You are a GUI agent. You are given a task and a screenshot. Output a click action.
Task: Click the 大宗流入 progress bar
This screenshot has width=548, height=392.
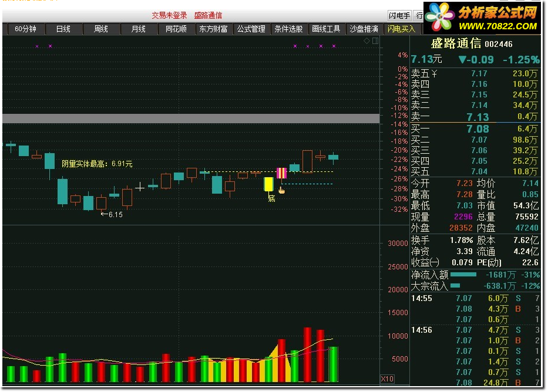(455, 286)
